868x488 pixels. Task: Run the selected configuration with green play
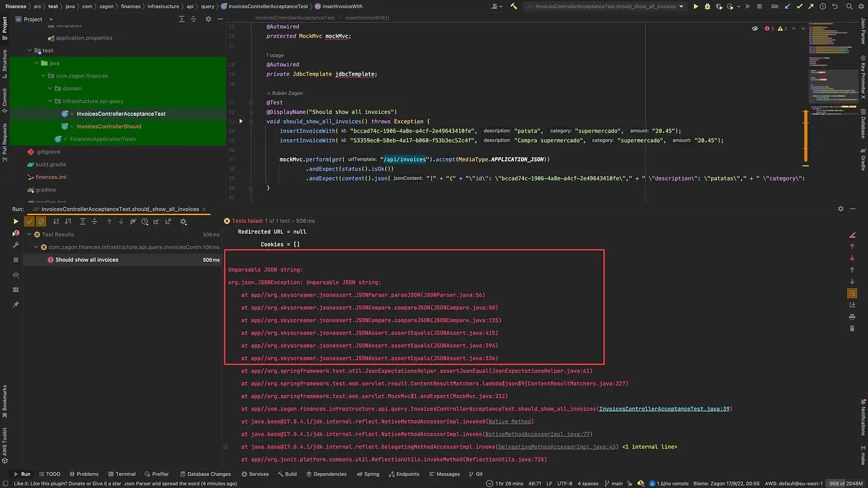(x=696, y=6)
